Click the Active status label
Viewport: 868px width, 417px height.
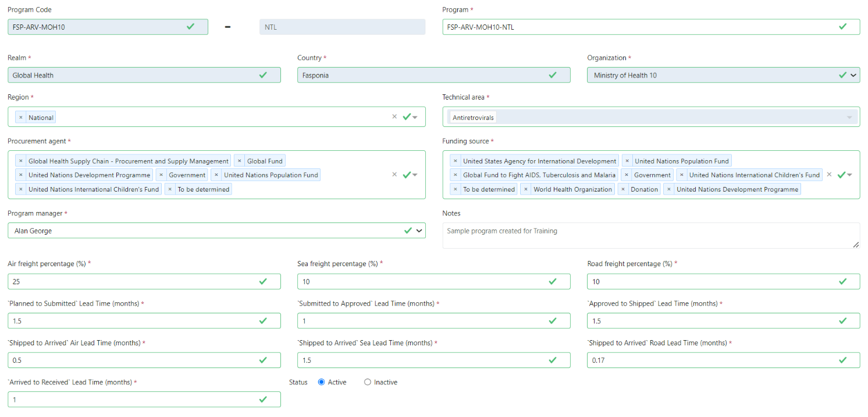pos(337,382)
